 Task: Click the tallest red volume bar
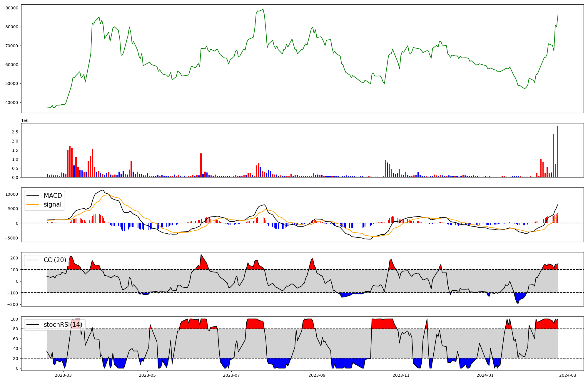557,151
